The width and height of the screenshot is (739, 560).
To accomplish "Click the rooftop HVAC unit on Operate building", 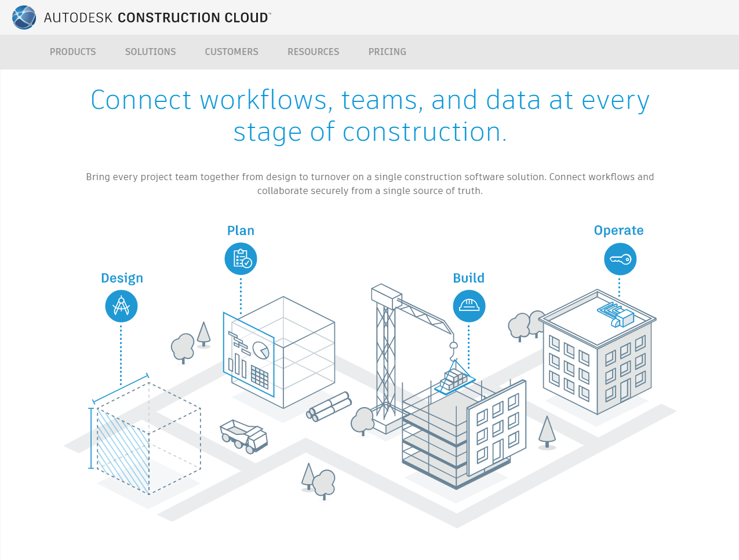I will (x=616, y=314).
